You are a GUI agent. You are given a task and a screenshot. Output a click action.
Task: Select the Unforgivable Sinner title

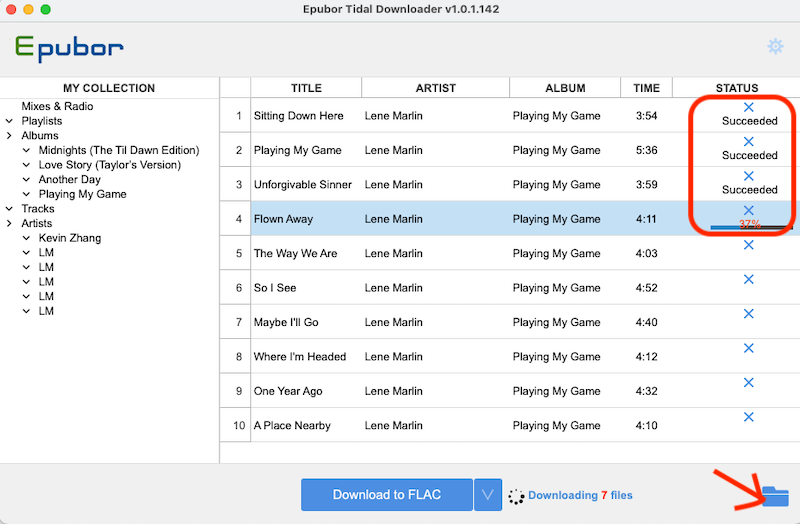pyautogui.click(x=303, y=185)
